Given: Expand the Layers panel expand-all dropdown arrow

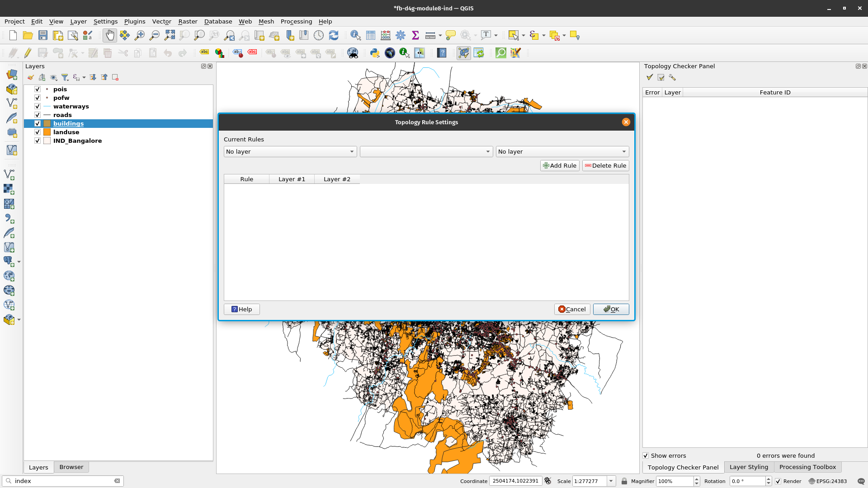Looking at the screenshot, I should (84, 77).
